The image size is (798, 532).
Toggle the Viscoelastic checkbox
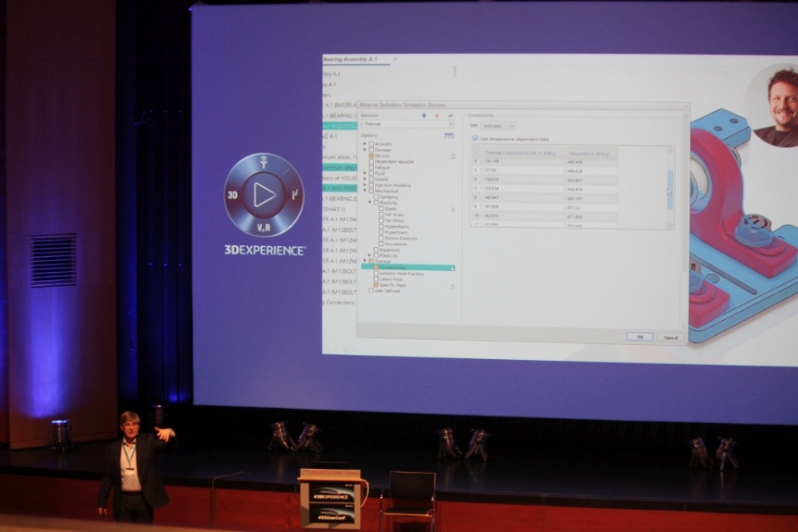click(x=382, y=244)
